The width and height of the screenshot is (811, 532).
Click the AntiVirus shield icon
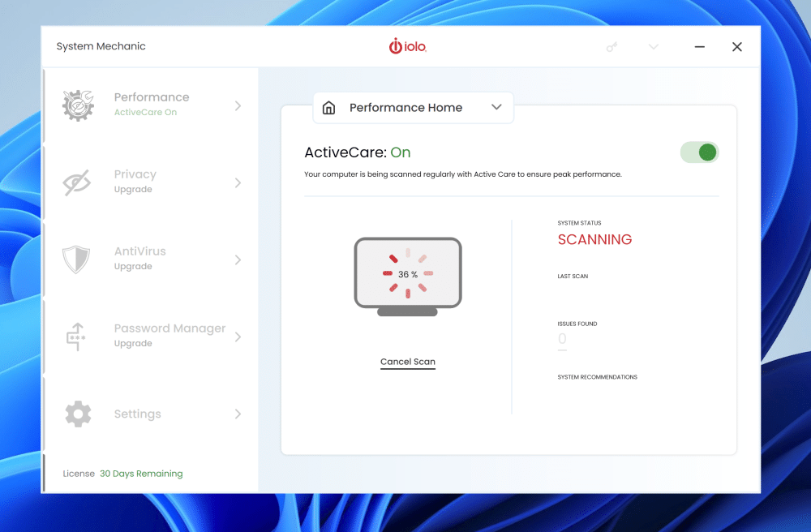pos(76,260)
